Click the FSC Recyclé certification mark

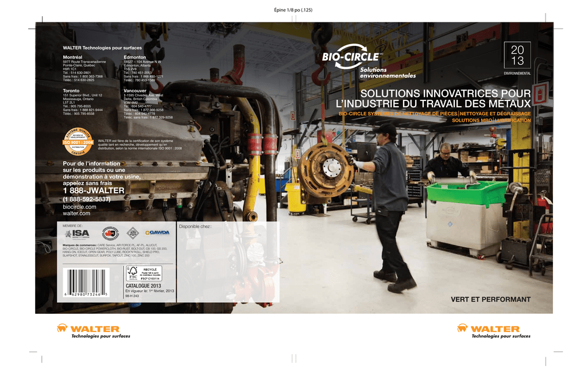144,274
